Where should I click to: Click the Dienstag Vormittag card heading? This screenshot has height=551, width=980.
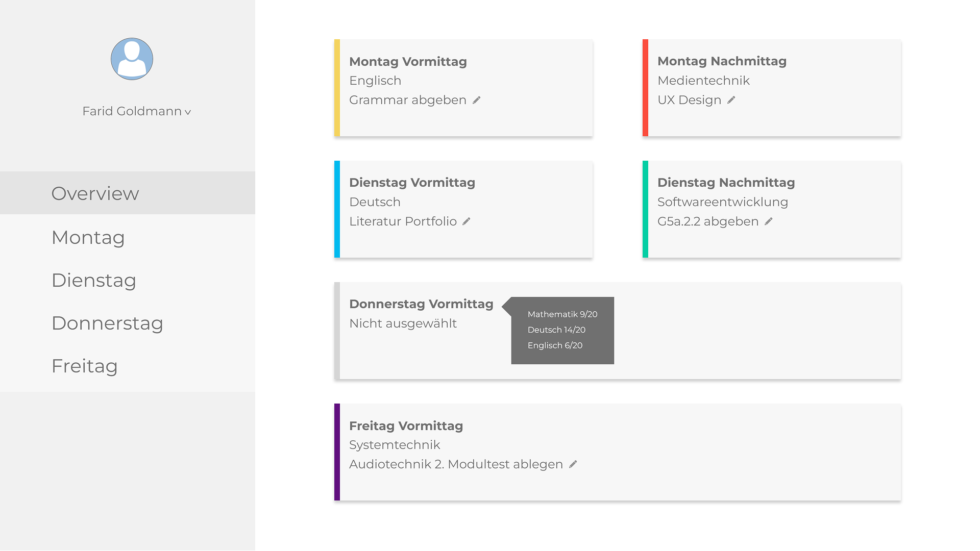pos(412,183)
